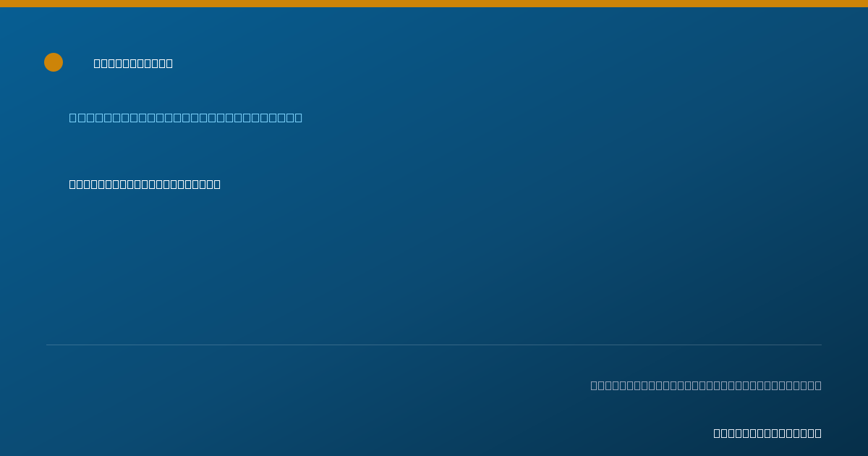Click the first character of the gray footer line
The width and height of the screenshot is (868, 456).
[595, 385]
